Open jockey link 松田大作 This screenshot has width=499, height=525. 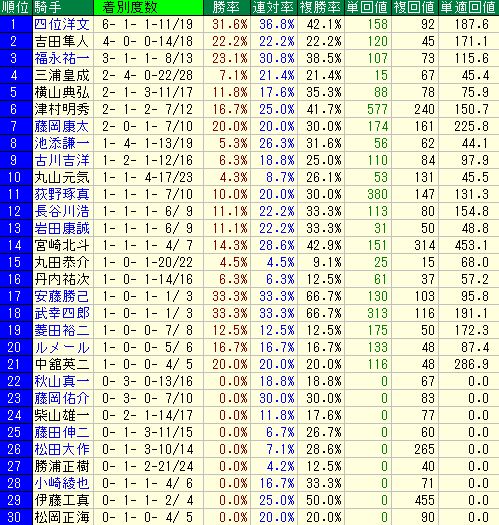(62, 449)
